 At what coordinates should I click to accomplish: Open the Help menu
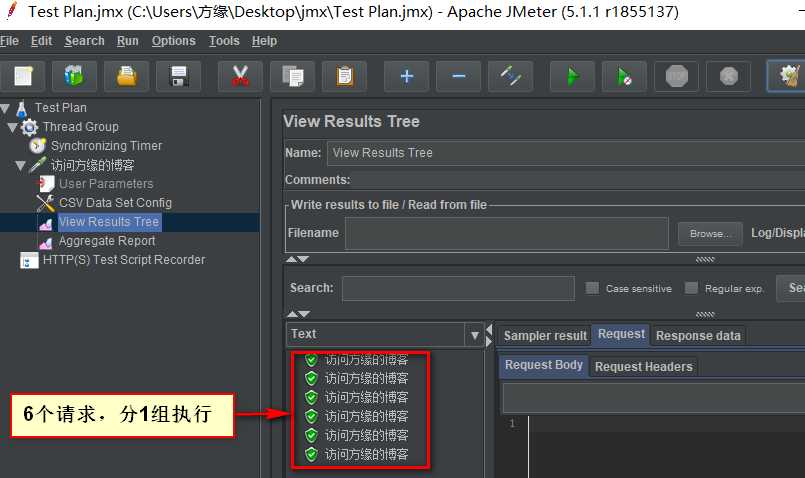(x=264, y=41)
